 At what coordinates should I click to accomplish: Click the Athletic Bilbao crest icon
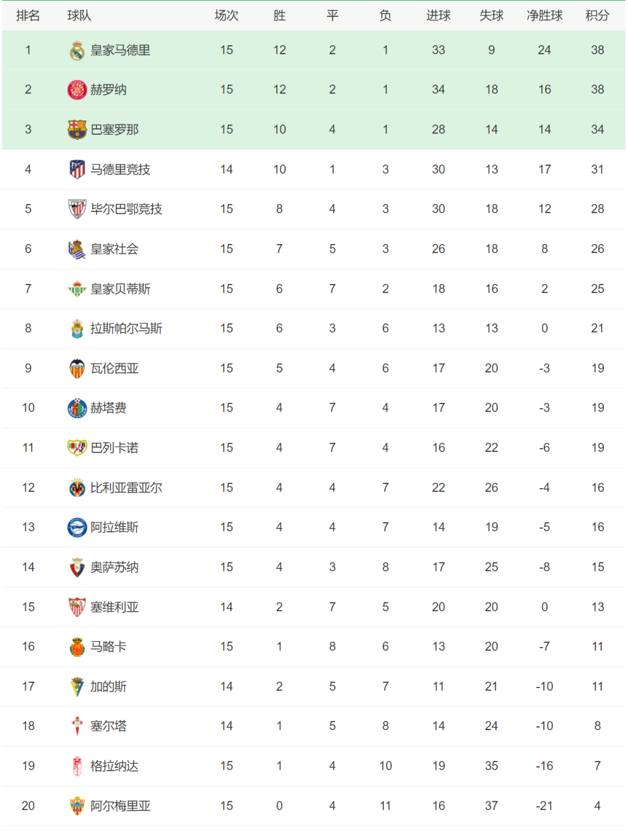click(77, 209)
